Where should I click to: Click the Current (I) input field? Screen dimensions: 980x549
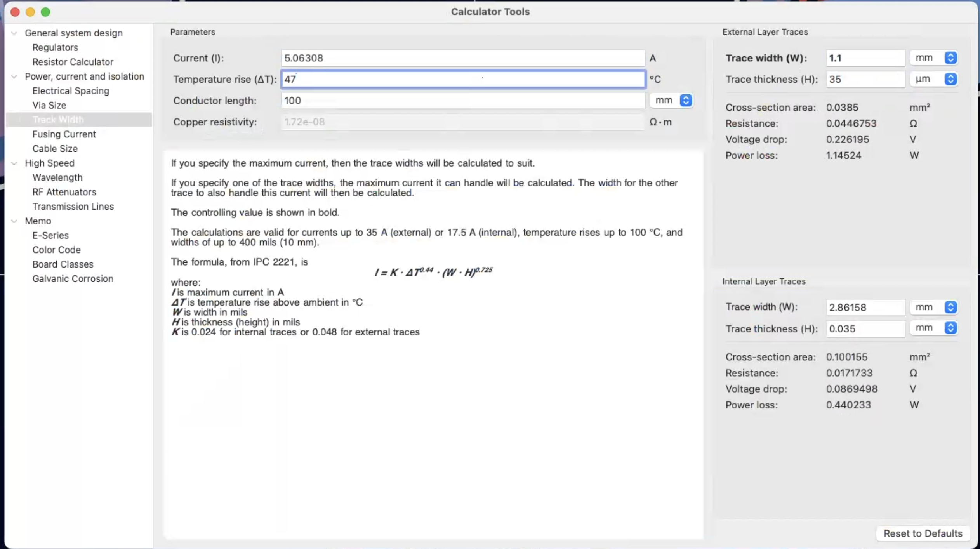click(462, 58)
